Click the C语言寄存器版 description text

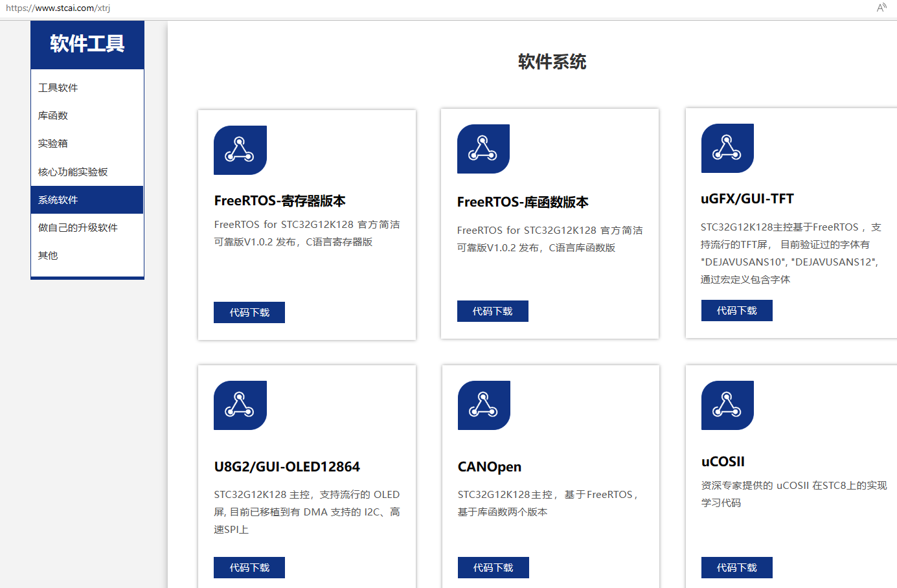point(307,233)
